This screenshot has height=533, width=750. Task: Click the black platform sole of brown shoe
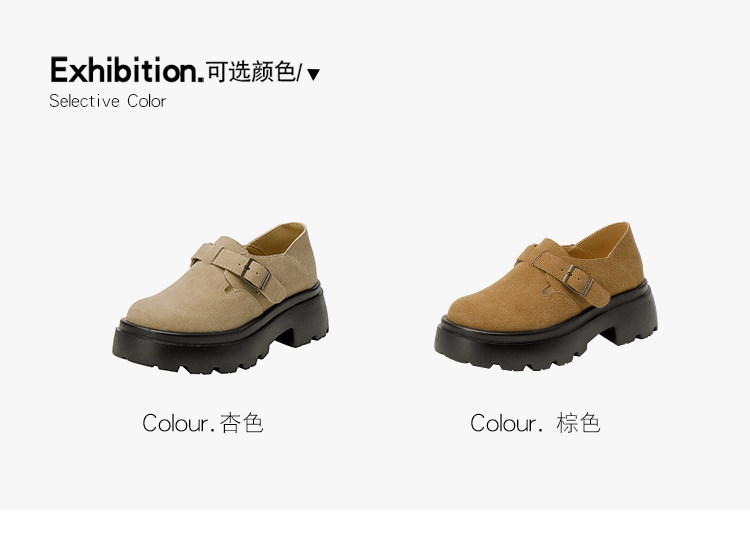click(x=546, y=333)
